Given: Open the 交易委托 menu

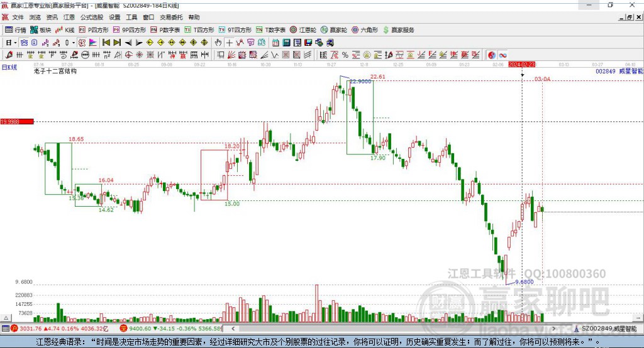Looking at the screenshot, I should (171, 17).
